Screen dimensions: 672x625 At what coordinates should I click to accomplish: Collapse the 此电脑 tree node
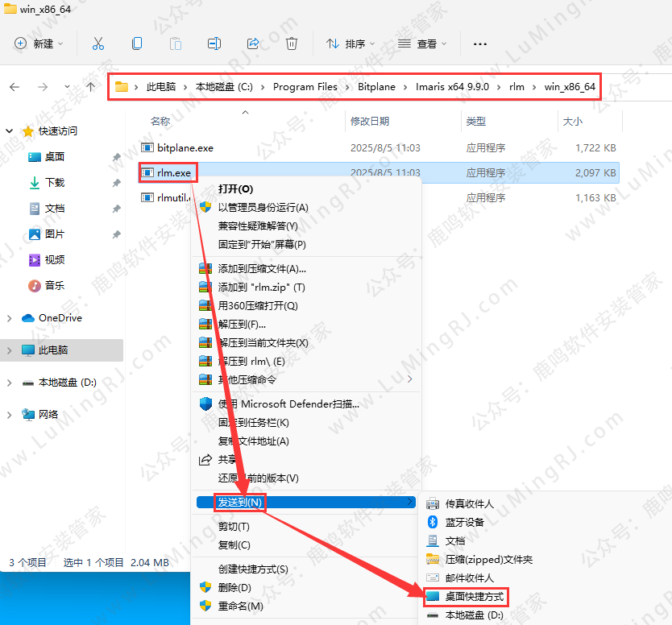pos(11,350)
